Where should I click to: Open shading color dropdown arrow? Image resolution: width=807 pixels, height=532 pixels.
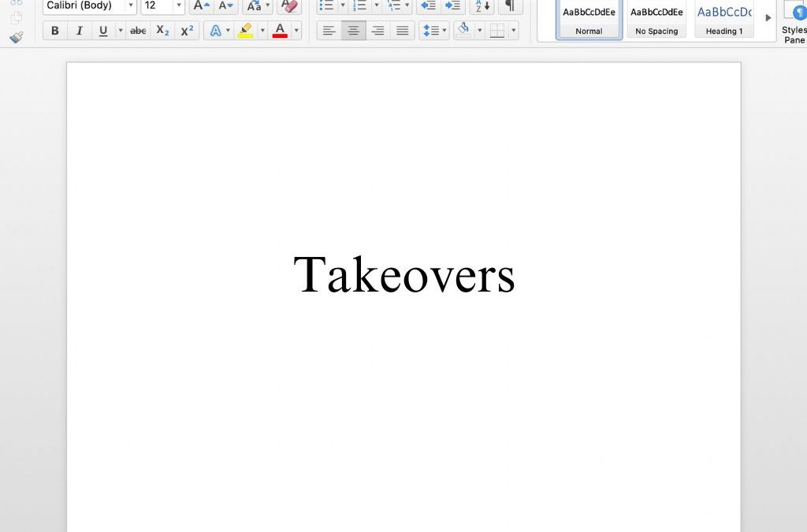pos(480,31)
